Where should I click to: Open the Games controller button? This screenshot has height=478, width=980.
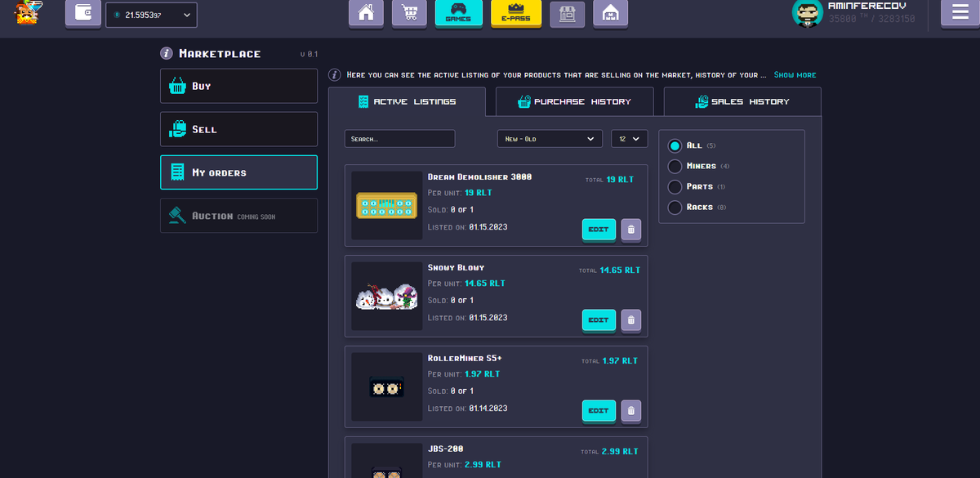click(458, 14)
